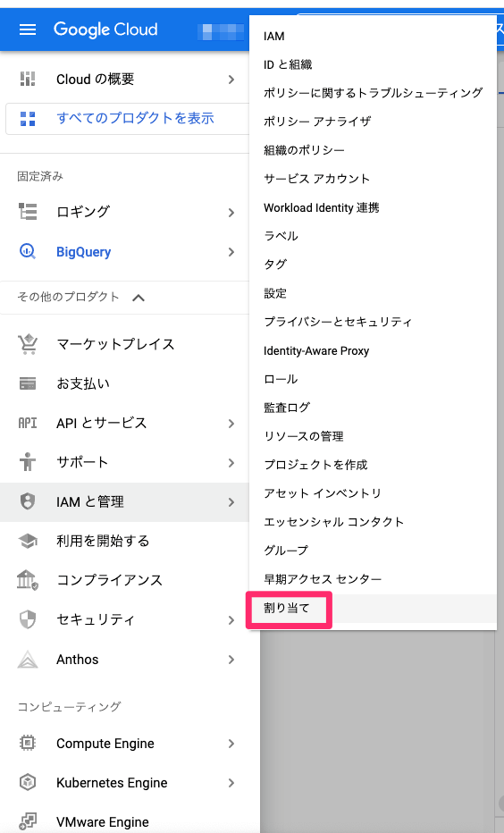
Task: Click the BigQuery magnifier icon
Action: pyautogui.click(x=28, y=251)
